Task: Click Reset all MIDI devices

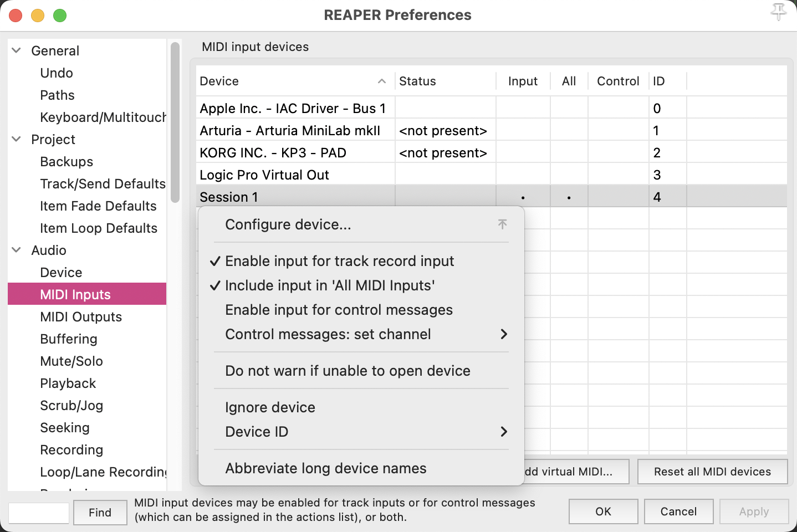Action: pyautogui.click(x=712, y=472)
